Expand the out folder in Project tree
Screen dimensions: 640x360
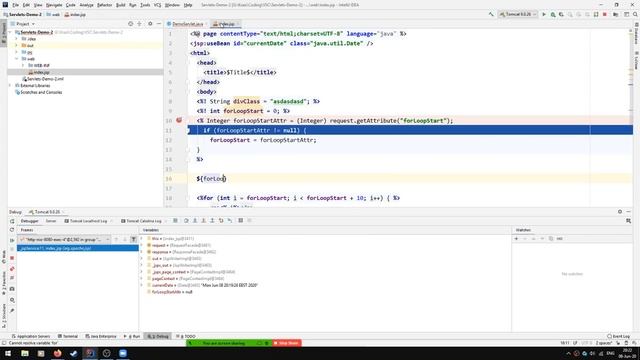coord(16,46)
